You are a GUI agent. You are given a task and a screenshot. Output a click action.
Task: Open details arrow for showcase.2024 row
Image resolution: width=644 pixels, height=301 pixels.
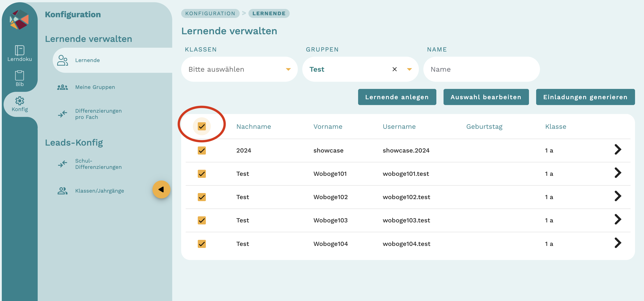618,150
